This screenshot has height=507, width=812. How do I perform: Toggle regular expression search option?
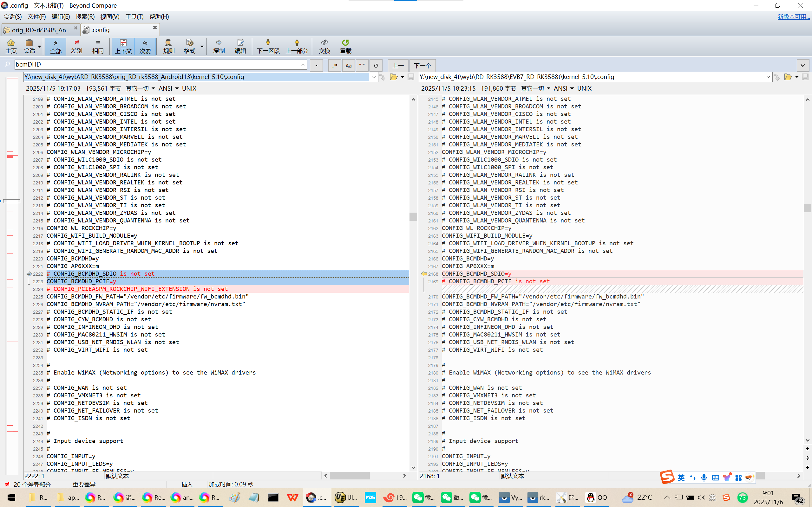point(335,65)
